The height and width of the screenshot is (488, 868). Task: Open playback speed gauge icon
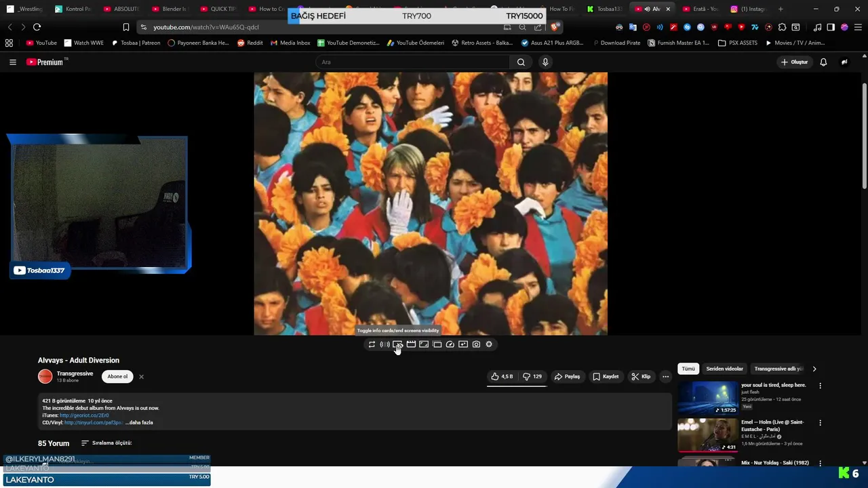pos(450,344)
